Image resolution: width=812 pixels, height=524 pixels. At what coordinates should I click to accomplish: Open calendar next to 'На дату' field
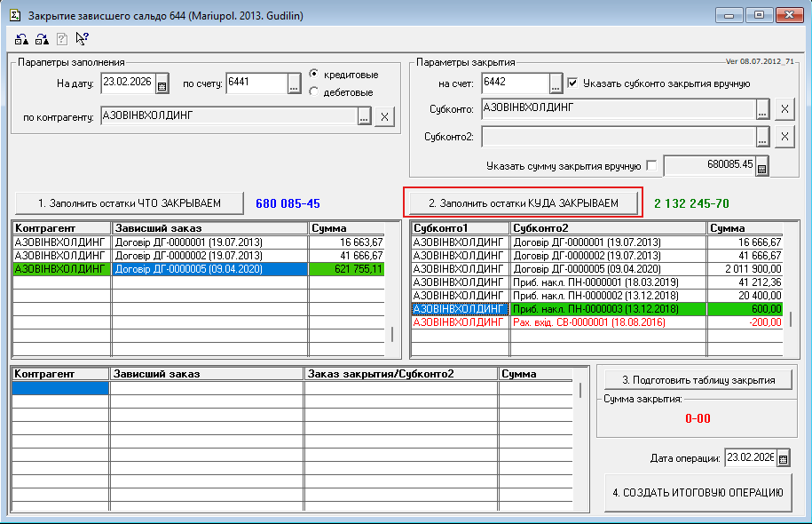162,84
